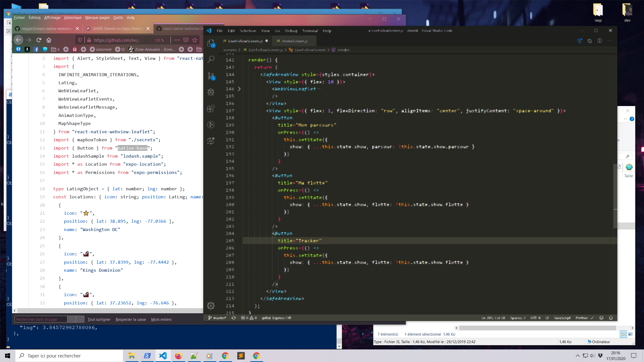This screenshot has width=644, height=362.
Task: Click the VS Code feedback smiley
Action: [601, 318]
